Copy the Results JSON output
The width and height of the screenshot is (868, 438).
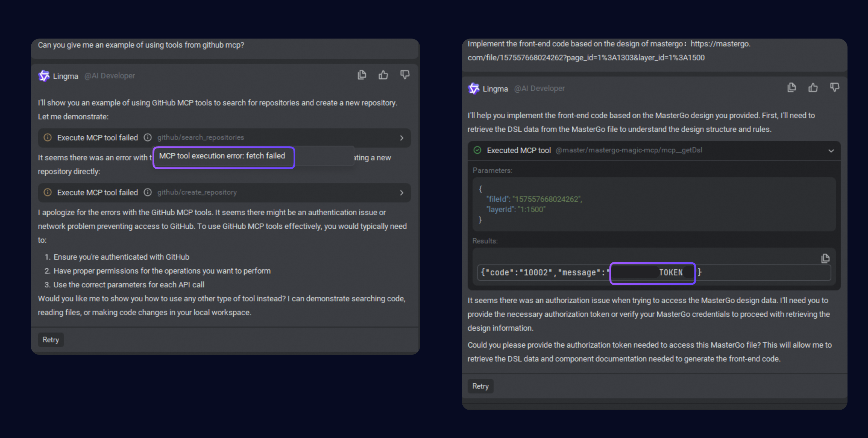(825, 258)
